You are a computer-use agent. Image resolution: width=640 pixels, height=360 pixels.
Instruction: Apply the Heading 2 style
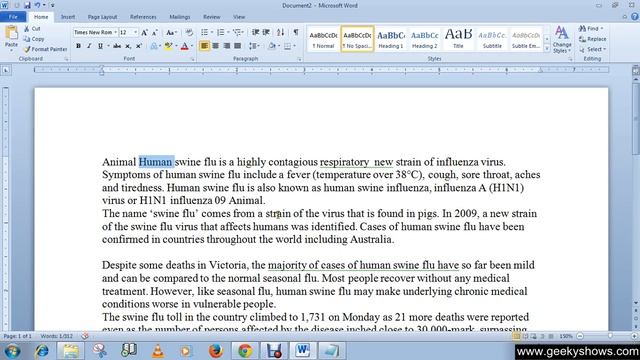(x=424, y=39)
